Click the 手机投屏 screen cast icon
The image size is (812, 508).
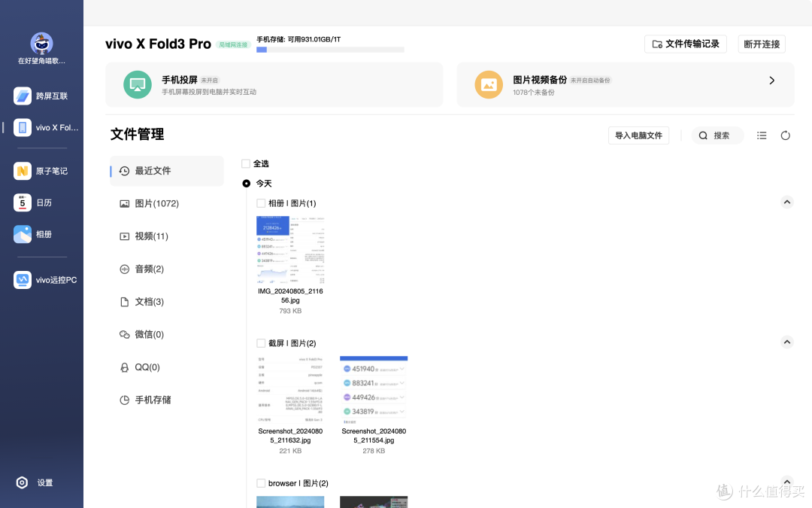pos(138,84)
